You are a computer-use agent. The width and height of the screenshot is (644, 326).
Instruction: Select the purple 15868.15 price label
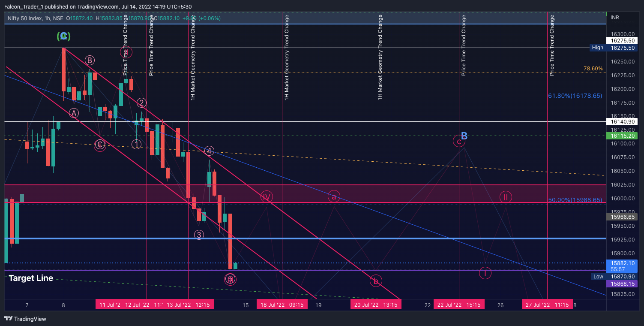click(622, 284)
